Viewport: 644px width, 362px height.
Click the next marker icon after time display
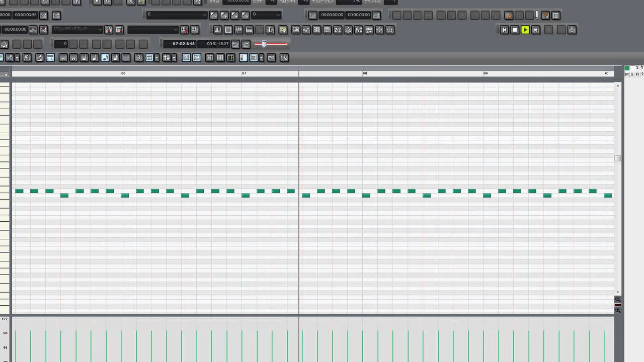[x=246, y=44]
